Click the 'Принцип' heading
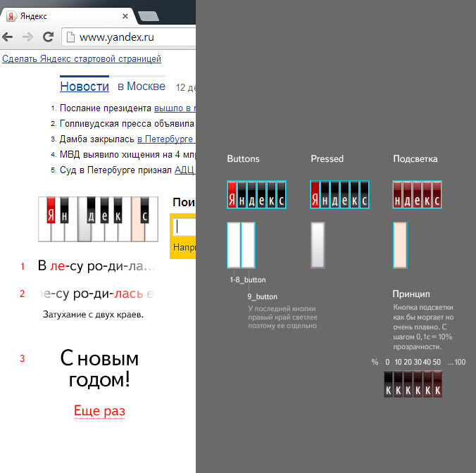This screenshot has width=476, height=473. (411, 294)
